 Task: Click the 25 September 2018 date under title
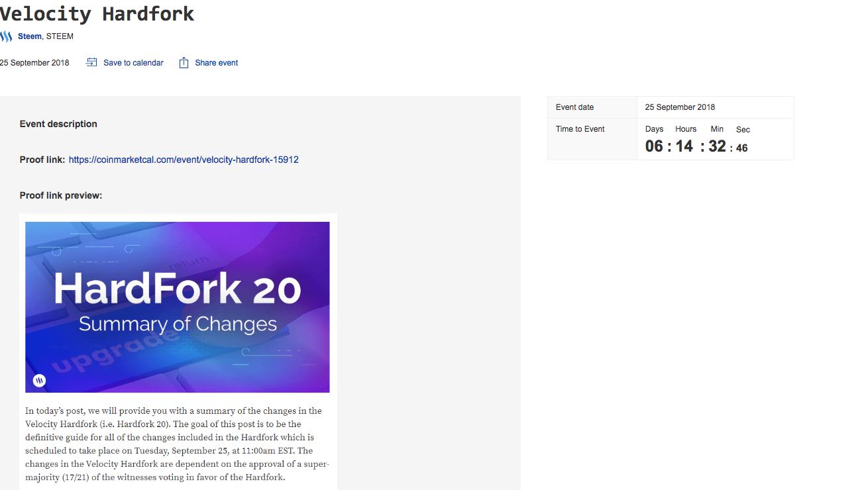pos(34,63)
